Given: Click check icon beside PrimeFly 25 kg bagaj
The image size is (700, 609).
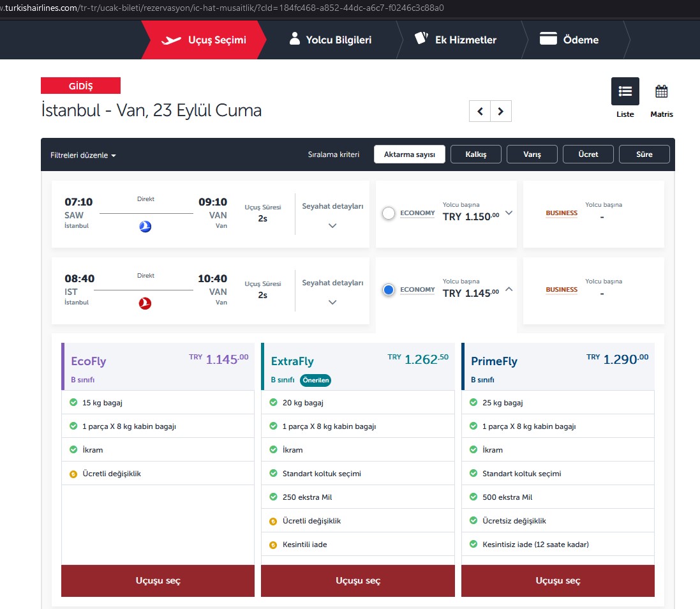Looking at the screenshot, I should pyautogui.click(x=473, y=402).
